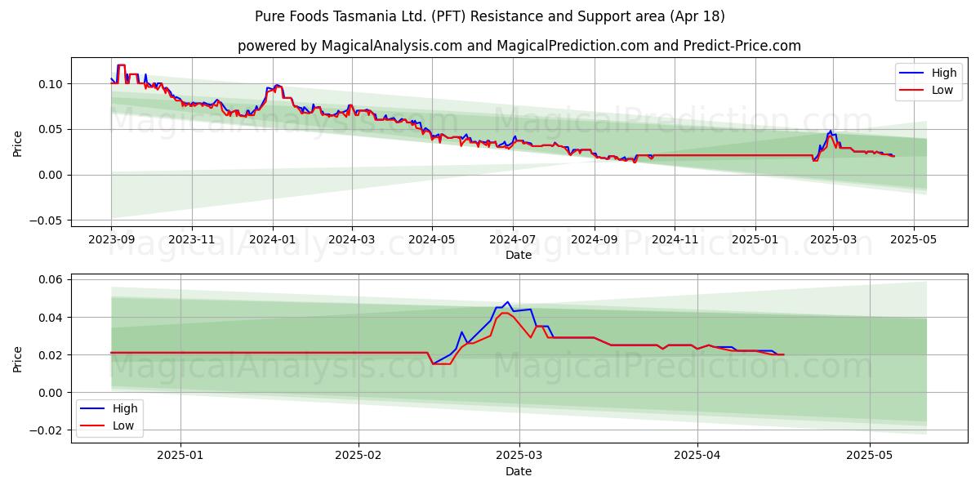
Task: Click the '2023-11' tick label
Action: pos(192,239)
